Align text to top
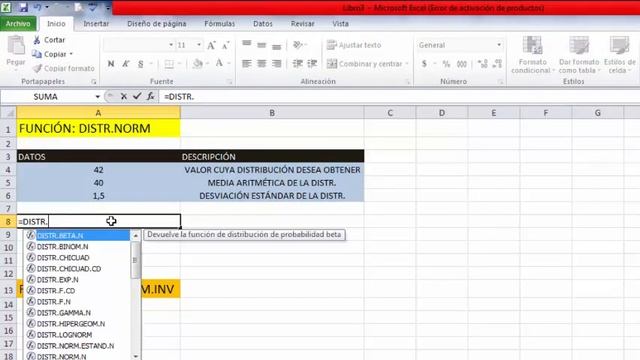 click(247, 44)
